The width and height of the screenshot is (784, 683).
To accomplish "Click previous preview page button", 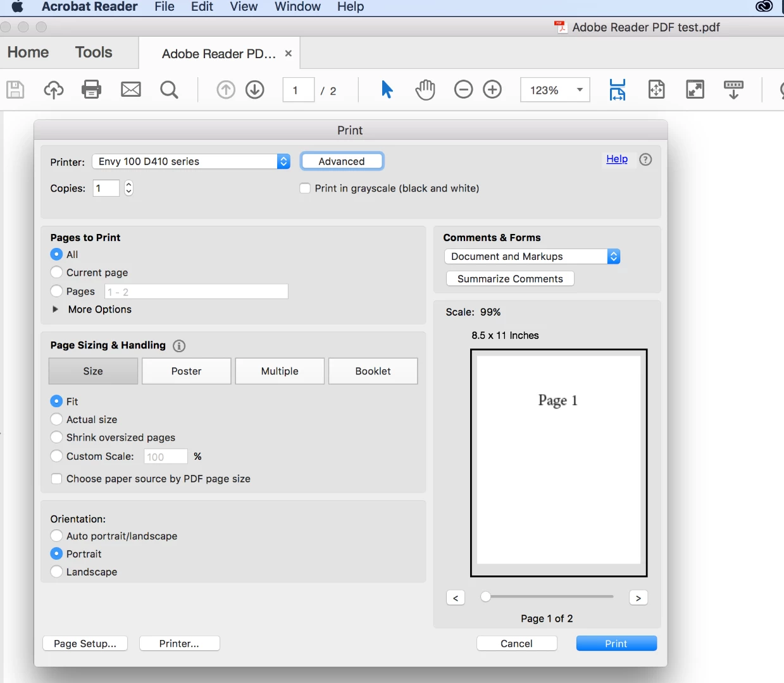I will pyautogui.click(x=456, y=598).
